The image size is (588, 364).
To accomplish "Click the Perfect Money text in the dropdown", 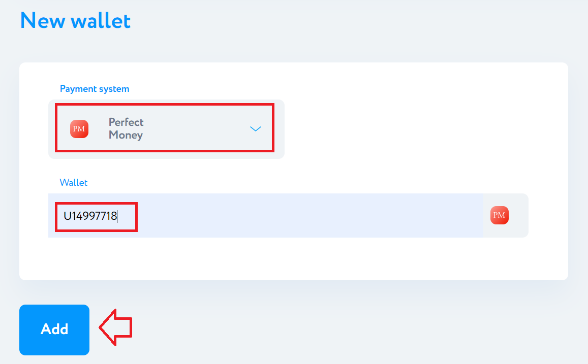I will coord(126,128).
